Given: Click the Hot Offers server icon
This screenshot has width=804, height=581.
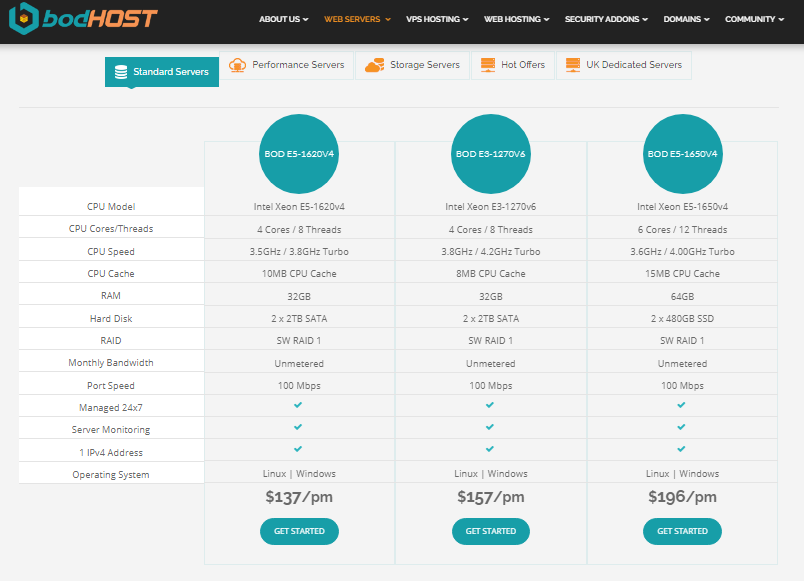Looking at the screenshot, I should click(x=488, y=65).
